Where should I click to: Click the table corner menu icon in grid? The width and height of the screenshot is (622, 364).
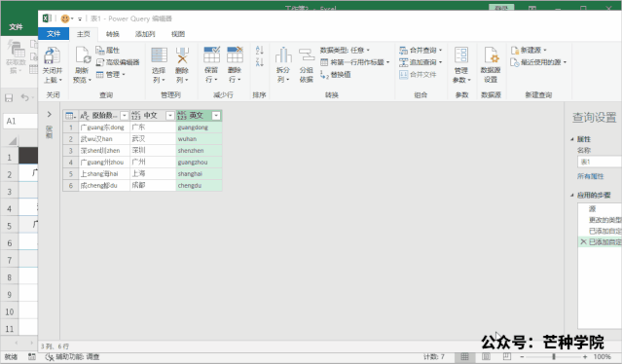(70, 116)
